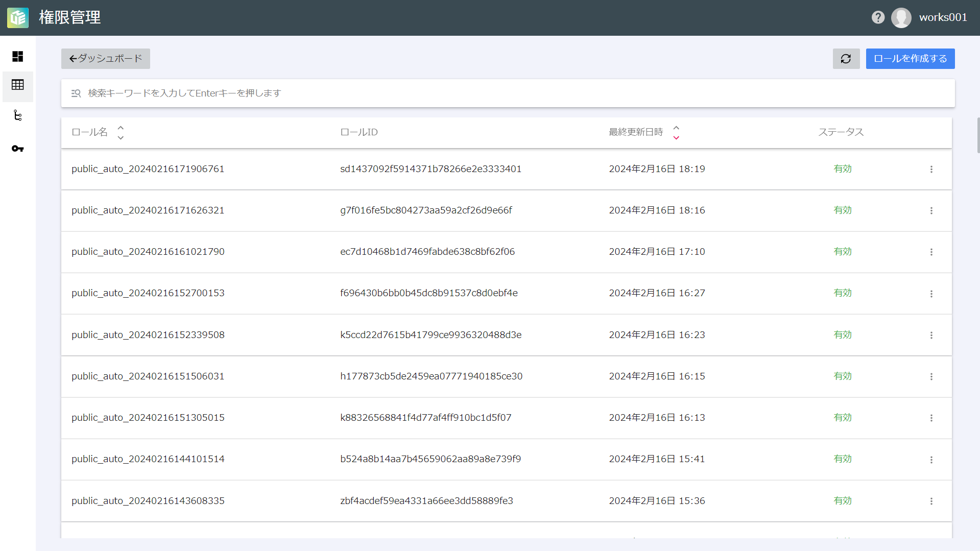
Task: Open row menu for public_auto_20240216171626321
Action: tap(931, 210)
